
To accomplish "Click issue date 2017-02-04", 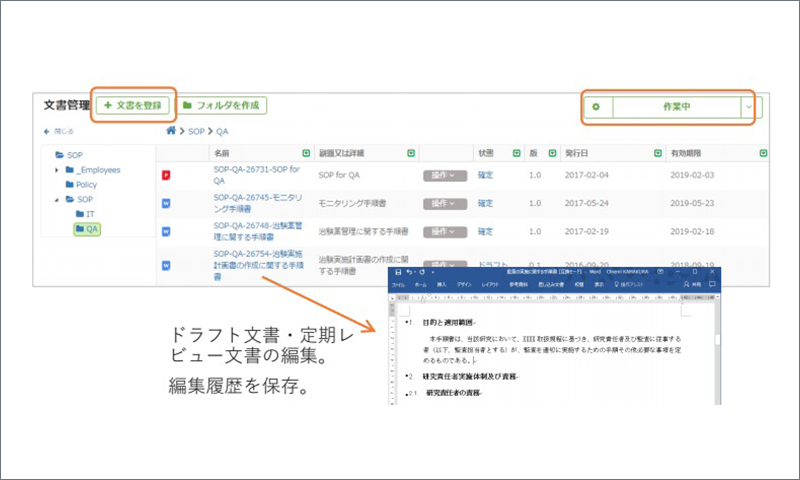I will coord(586,175).
